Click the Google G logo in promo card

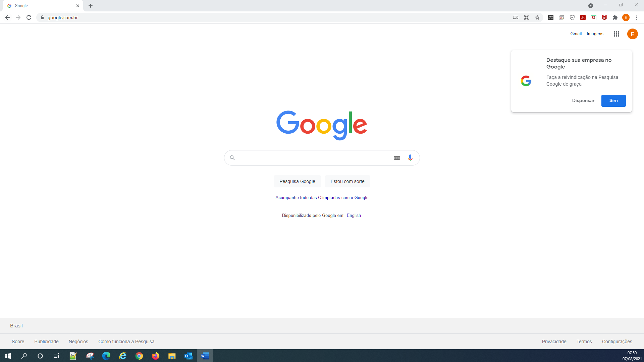pos(526,81)
